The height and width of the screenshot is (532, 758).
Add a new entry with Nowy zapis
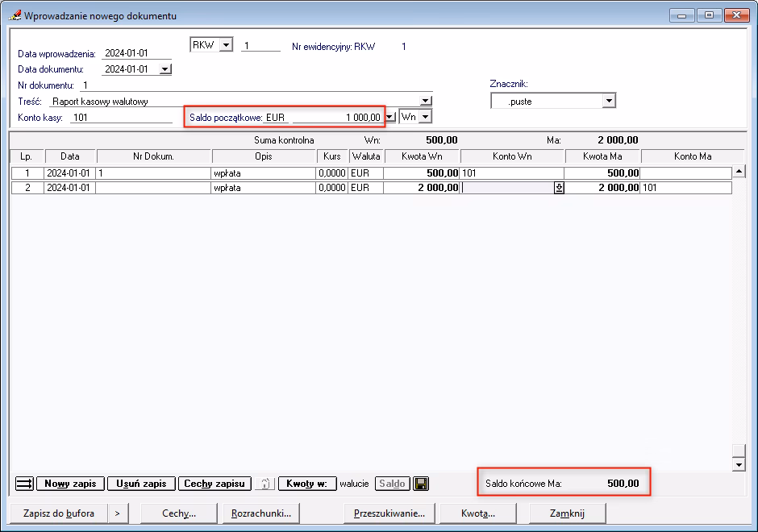[x=70, y=484]
